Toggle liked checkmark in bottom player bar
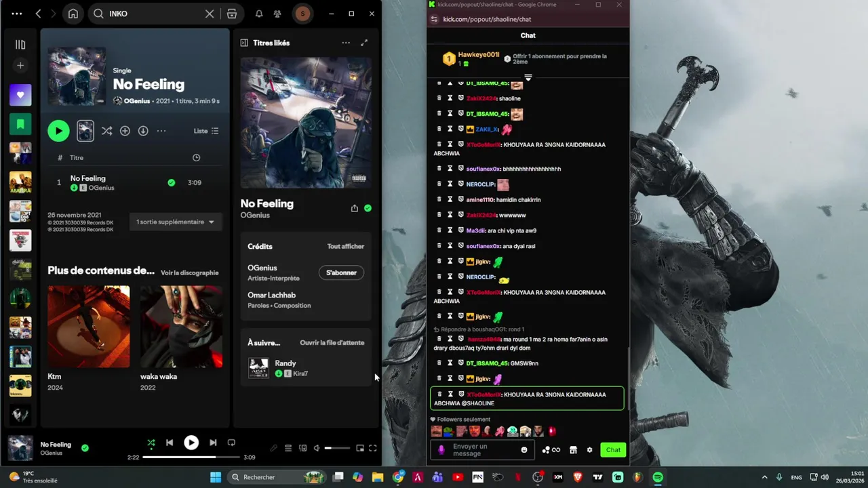 click(x=85, y=448)
